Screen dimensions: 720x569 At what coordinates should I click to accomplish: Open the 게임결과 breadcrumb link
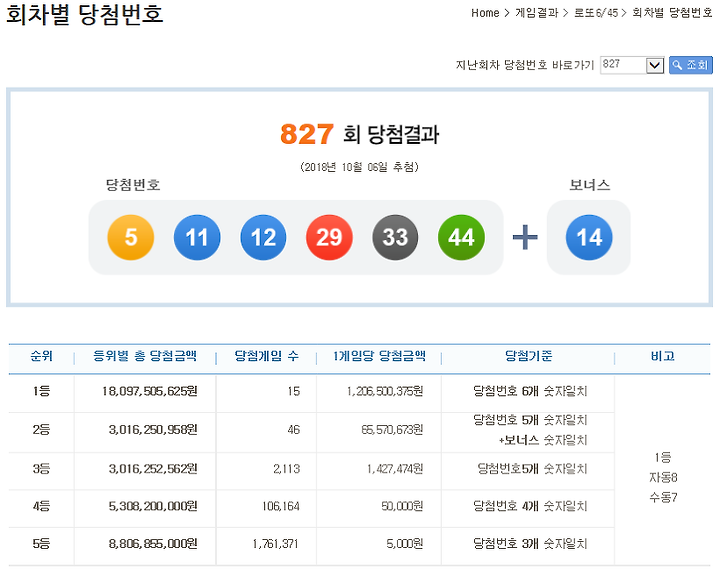coord(536,13)
